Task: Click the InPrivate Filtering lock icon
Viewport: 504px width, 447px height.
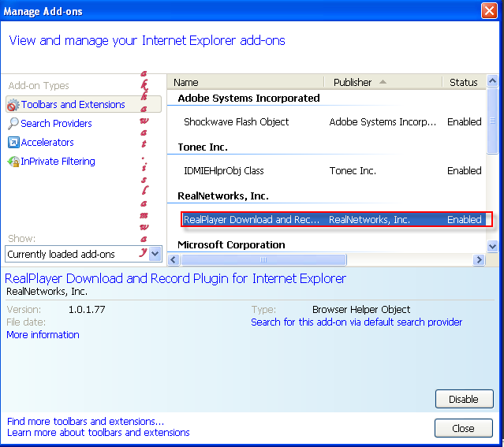Action: point(13,162)
